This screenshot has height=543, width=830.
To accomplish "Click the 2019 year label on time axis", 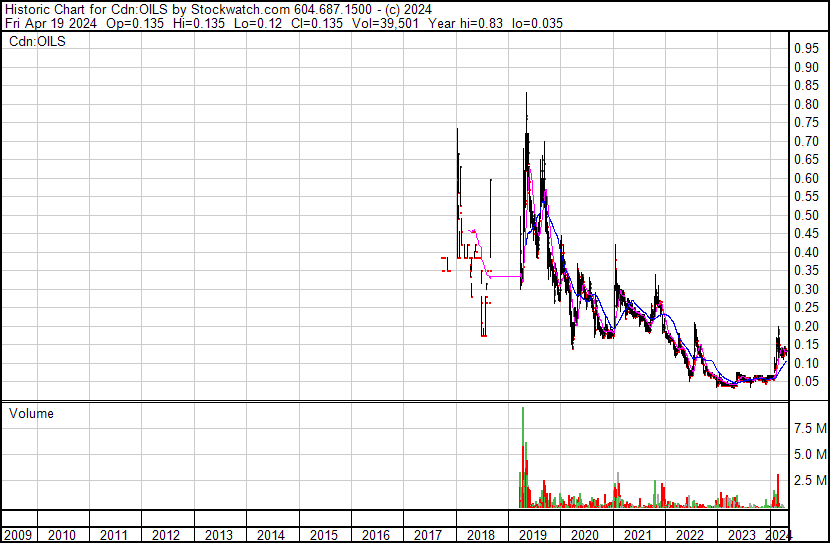I will [532, 535].
